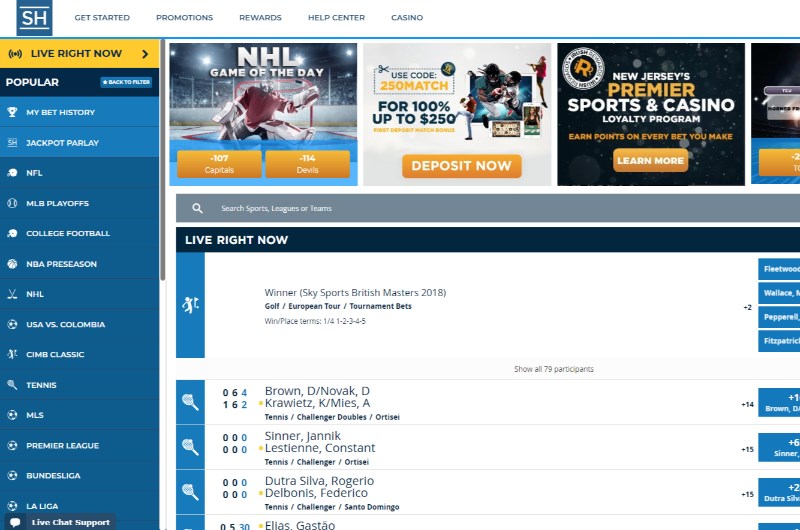Select the Pepperell golf bet option
Image resolution: width=800 pixels, height=530 pixels.
click(779, 317)
